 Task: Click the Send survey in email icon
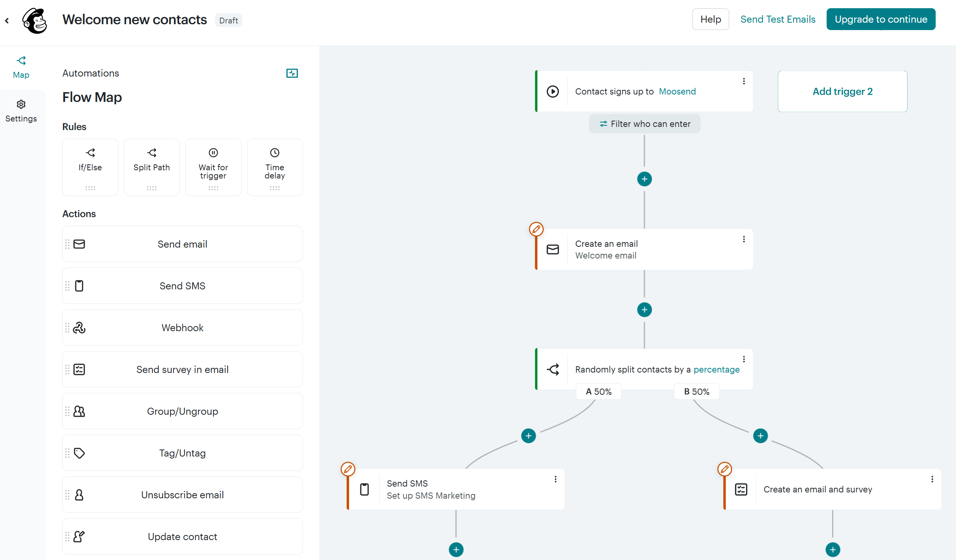pos(79,369)
